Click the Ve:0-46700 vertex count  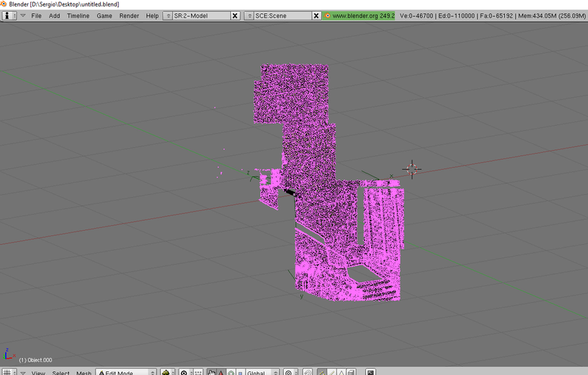416,15
